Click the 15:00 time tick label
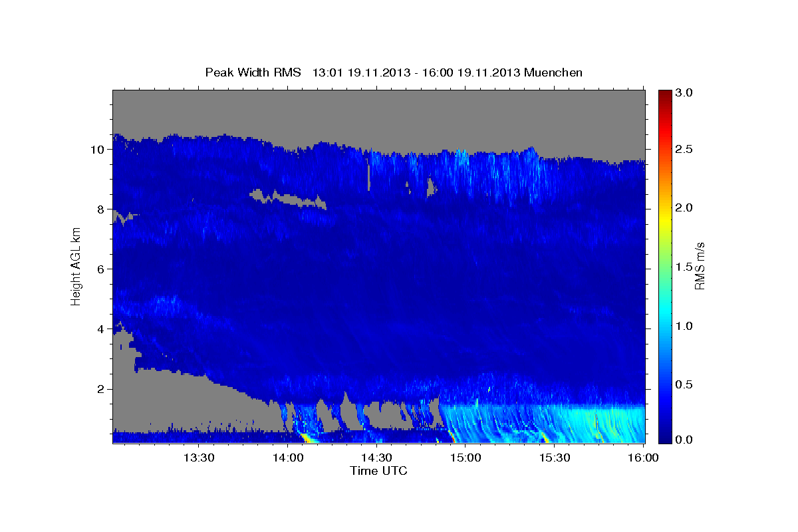798x532 pixels. (x=465, y=458)
